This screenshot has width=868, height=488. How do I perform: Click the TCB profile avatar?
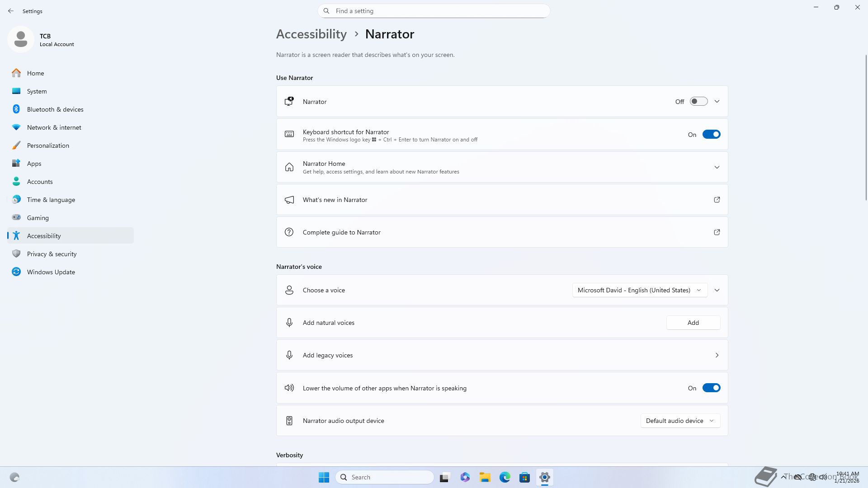pyautogui.click(x=21, y=39)
